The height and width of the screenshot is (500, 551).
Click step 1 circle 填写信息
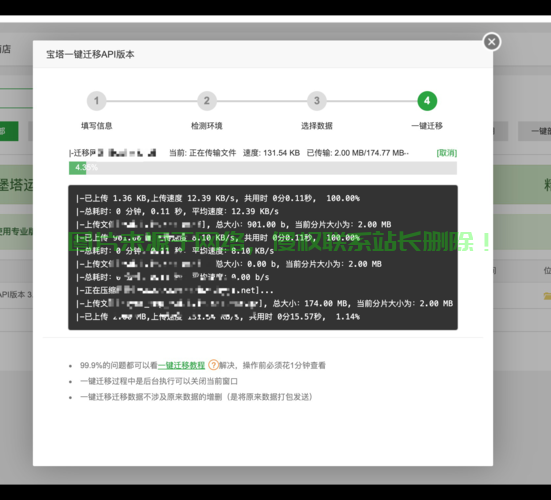point(96,101)
